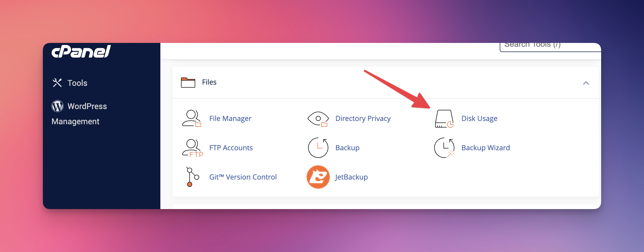This screenshot has height=252, width=644.
Task: Open the File Manager icon
Action: coord(192,118)
